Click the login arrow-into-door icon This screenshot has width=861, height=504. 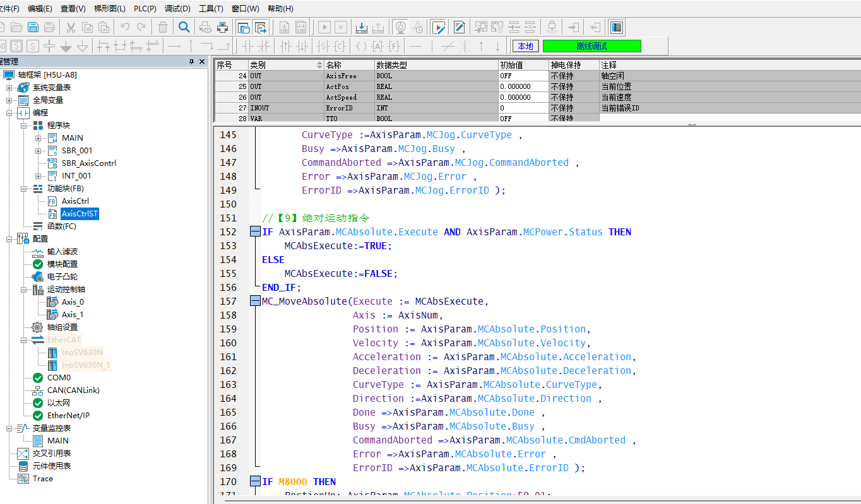point(573,27)
